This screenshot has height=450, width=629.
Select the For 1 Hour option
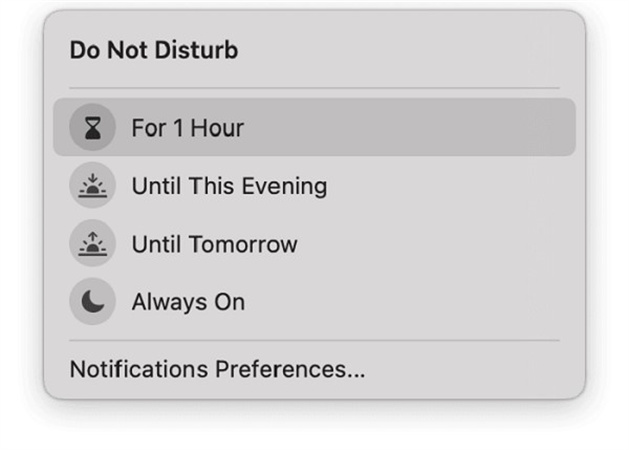[x=187, y=128]
